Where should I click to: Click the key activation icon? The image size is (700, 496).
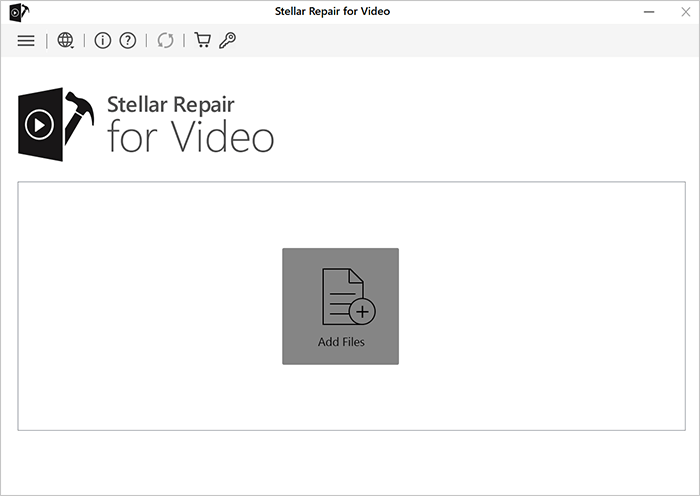pyautogui.click(x=227, y=41)
